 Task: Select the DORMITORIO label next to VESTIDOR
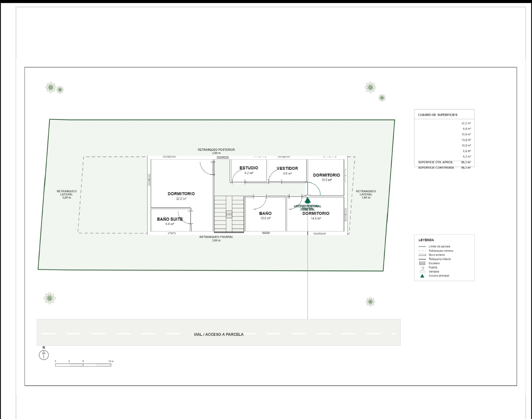(326, 175)
